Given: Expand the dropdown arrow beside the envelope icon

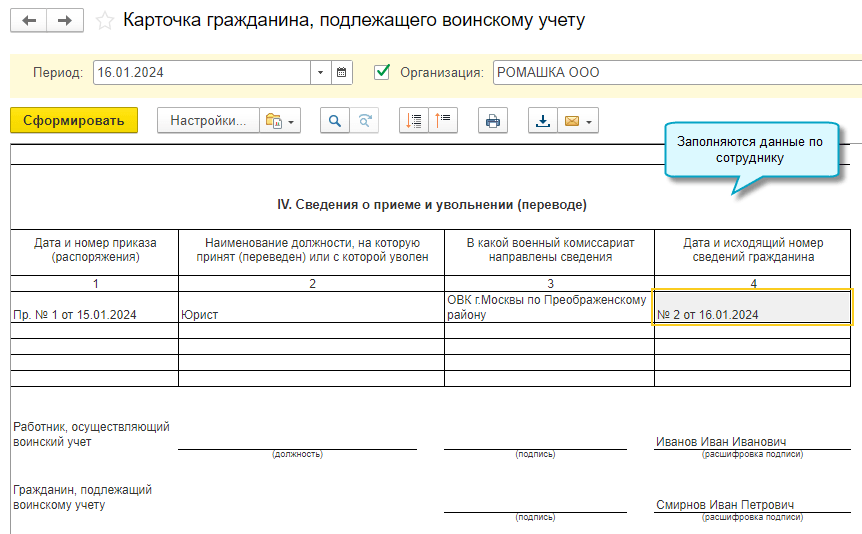Looking at the screenshot, I should (590, 121).
